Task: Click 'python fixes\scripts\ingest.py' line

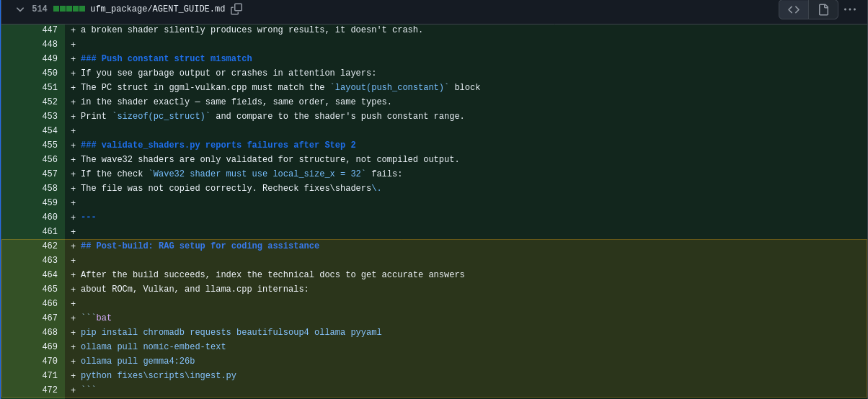Action: click(159, 376)
